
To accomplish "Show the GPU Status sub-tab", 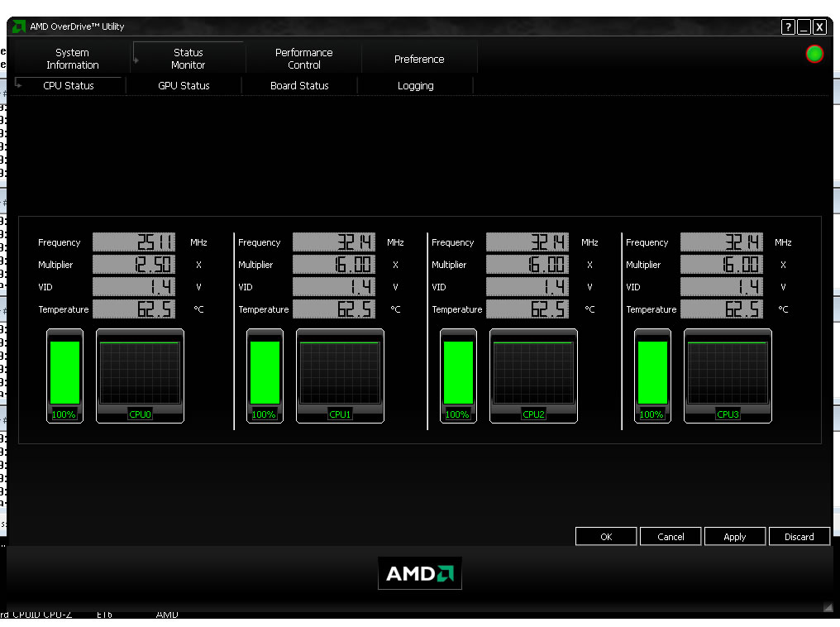I will [184, 86].
